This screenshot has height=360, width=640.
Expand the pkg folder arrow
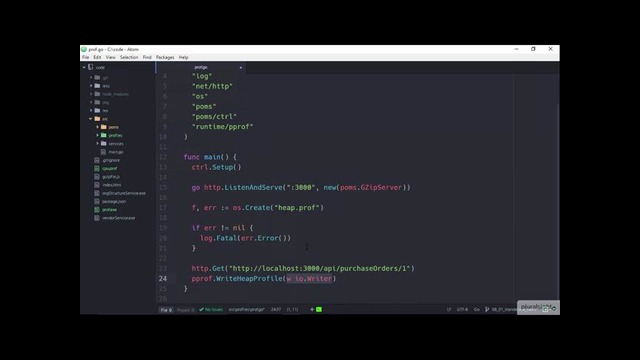pyautogui.click(x=91, y=102)
